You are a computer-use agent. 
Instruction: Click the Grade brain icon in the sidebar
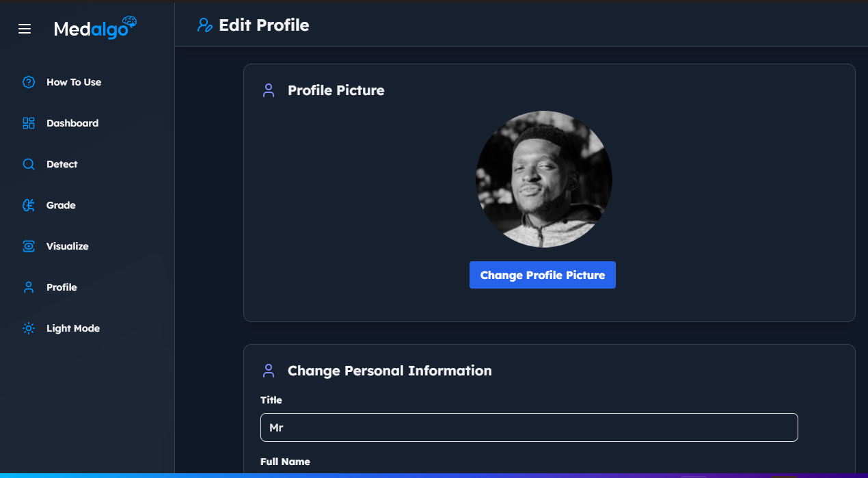tap(28, 205)
